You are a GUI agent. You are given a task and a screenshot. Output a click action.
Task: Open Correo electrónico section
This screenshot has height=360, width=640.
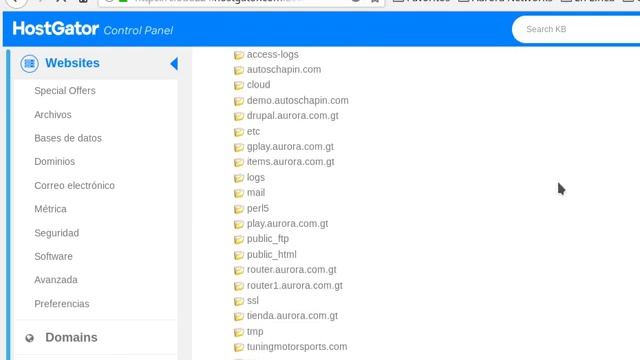pos(74,185)
